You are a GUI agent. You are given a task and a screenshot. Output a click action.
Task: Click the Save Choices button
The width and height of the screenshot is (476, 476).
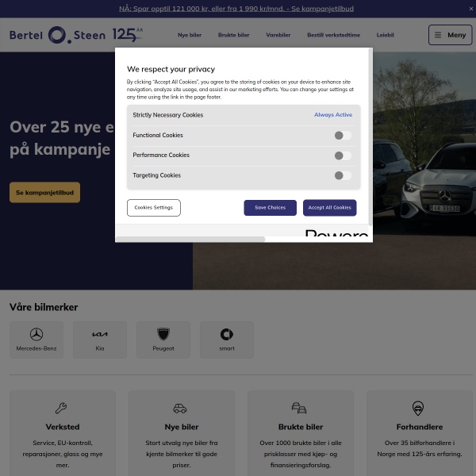[x=271, y=208]
